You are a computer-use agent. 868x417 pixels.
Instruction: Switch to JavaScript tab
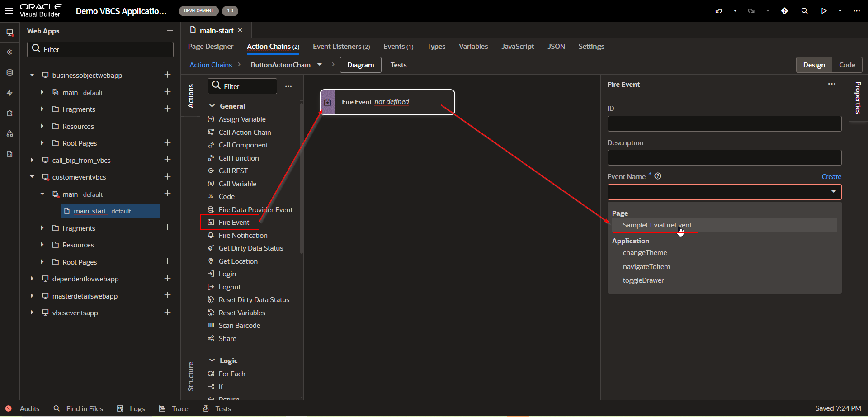point(518,47)
